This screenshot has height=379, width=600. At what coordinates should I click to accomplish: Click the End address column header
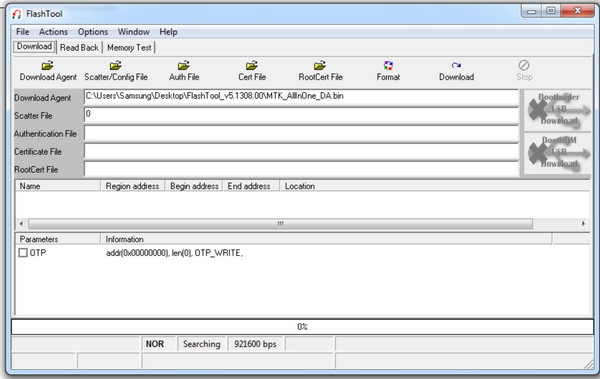point(251,186)
